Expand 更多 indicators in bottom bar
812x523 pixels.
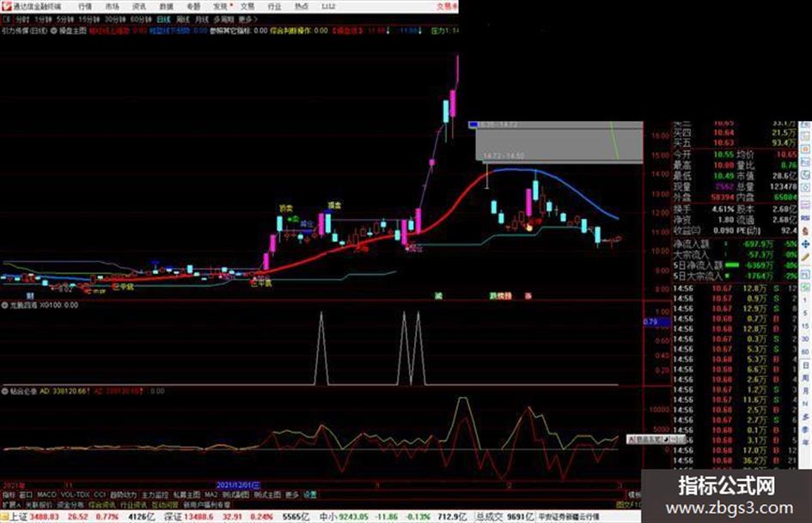[x=292, y=495]
